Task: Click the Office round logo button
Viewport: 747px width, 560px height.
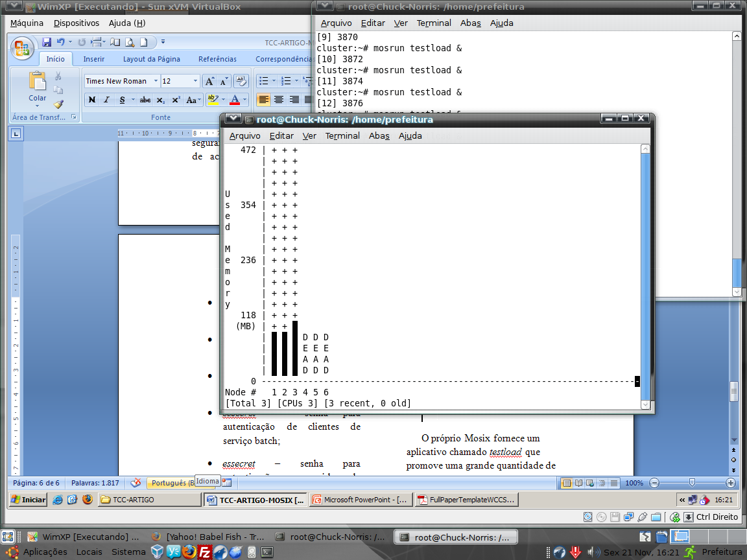Action: coord(22,49)
